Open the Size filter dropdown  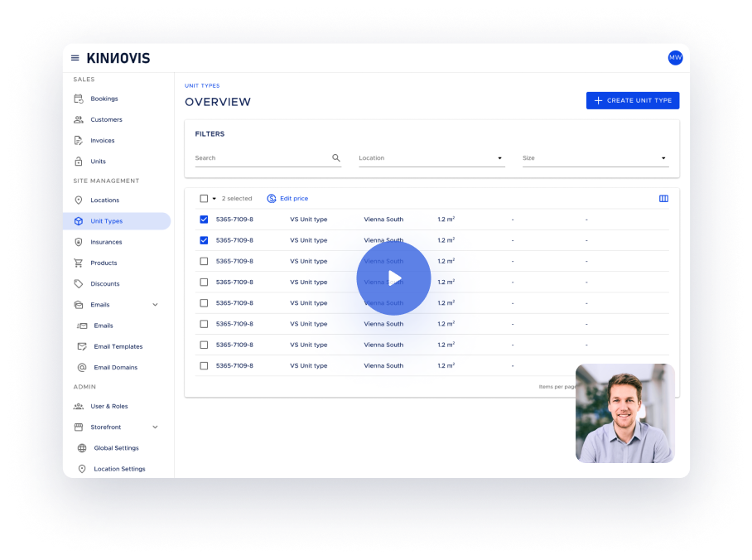[x=595, y=158]
